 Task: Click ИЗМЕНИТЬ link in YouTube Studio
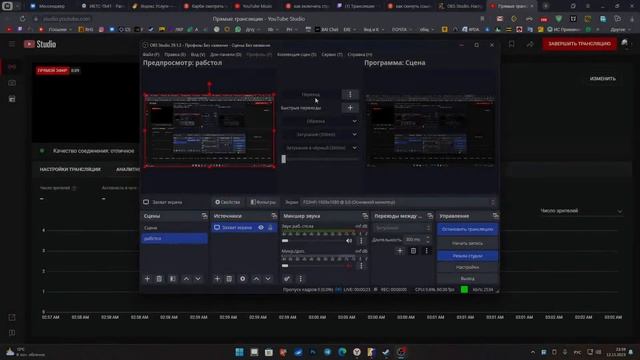[x=602, y=78]
